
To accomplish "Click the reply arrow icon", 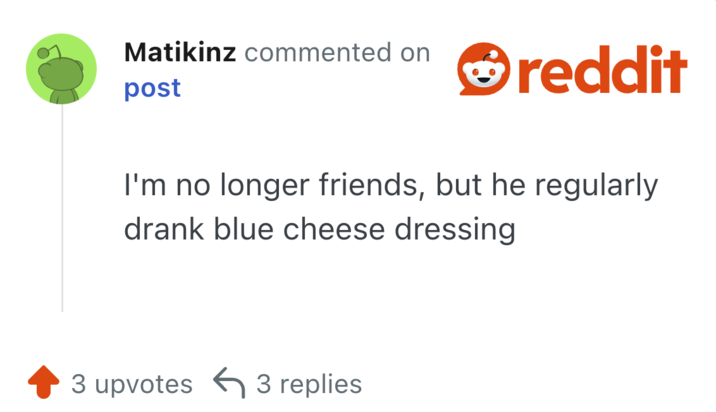I will 230,382.
